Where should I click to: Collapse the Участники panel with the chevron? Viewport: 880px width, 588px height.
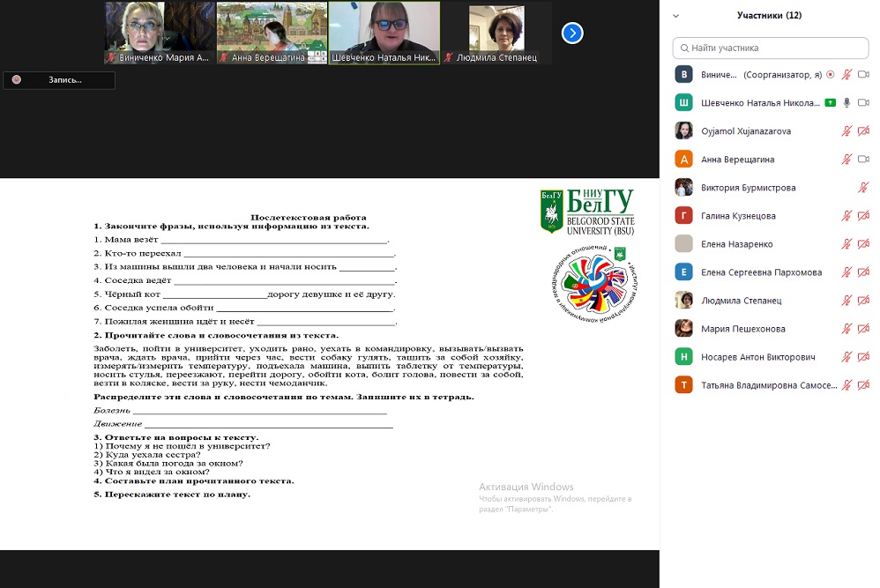point(676,16)
